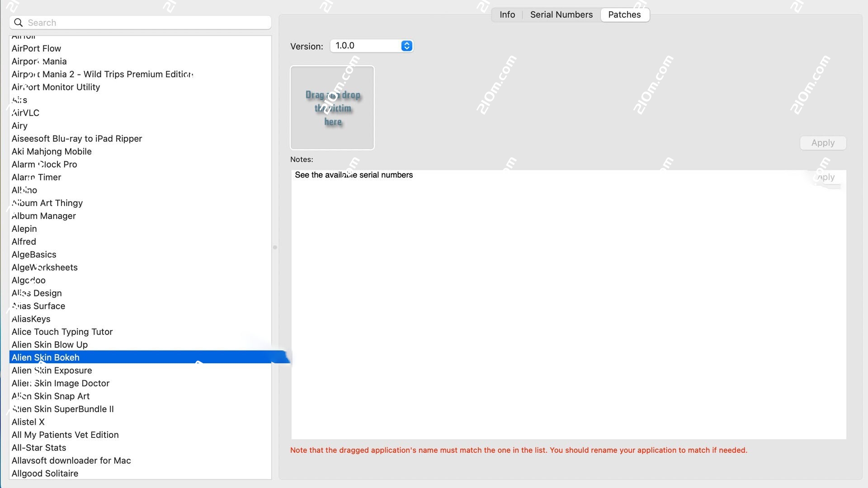Select 'Album Art Thingy' entry
Screen dimensions: 868x488
[x=140, y=203]
